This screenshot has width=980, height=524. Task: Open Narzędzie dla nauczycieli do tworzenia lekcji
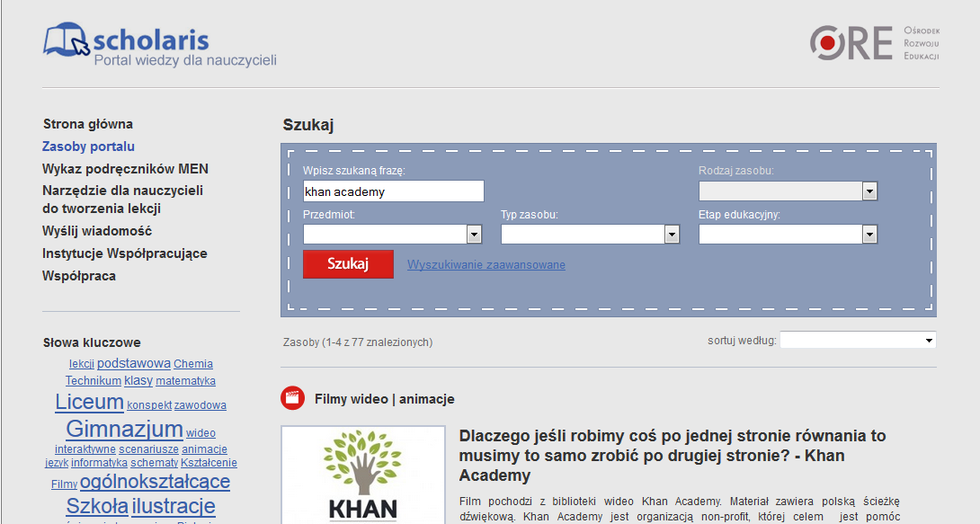tap(122, 200)
